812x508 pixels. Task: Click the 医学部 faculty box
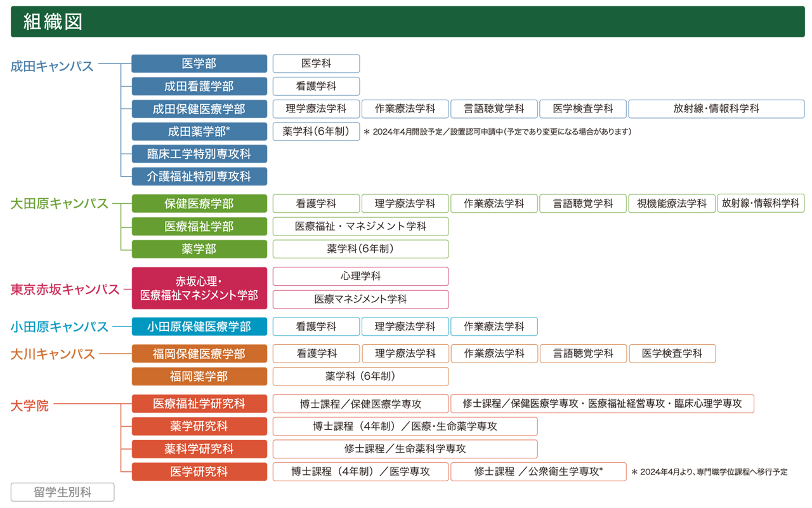click(199, 63)
